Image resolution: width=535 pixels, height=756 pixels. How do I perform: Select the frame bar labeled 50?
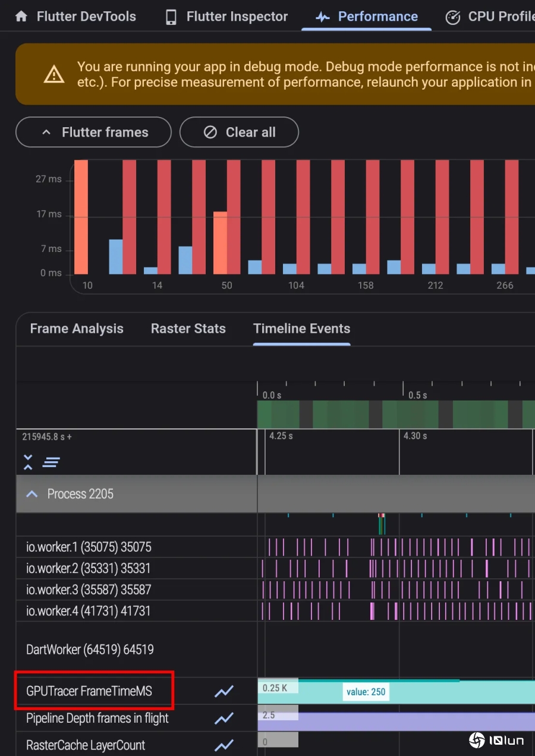coord(226,242)
